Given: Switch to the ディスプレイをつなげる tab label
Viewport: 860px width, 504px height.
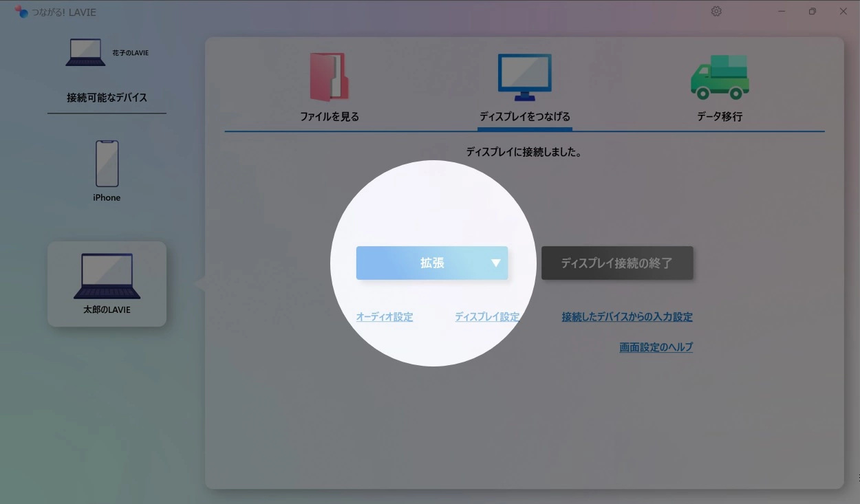Looking at the screenshot, I should 524,117.
